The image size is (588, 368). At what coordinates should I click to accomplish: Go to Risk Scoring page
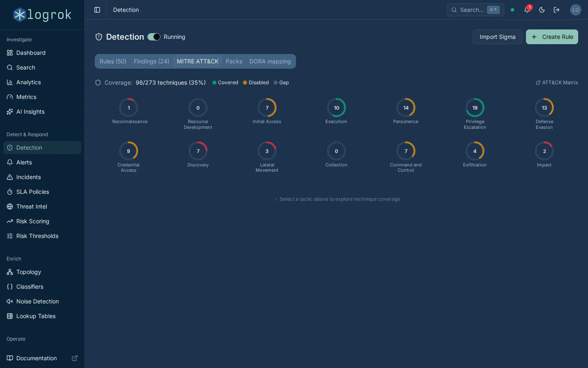point(42,221)
